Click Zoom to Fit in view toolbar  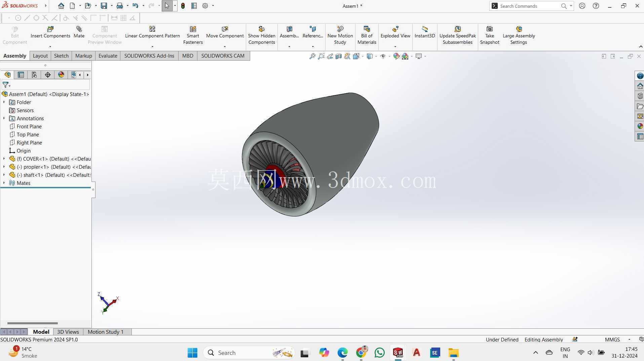click(x=312, y=56)
